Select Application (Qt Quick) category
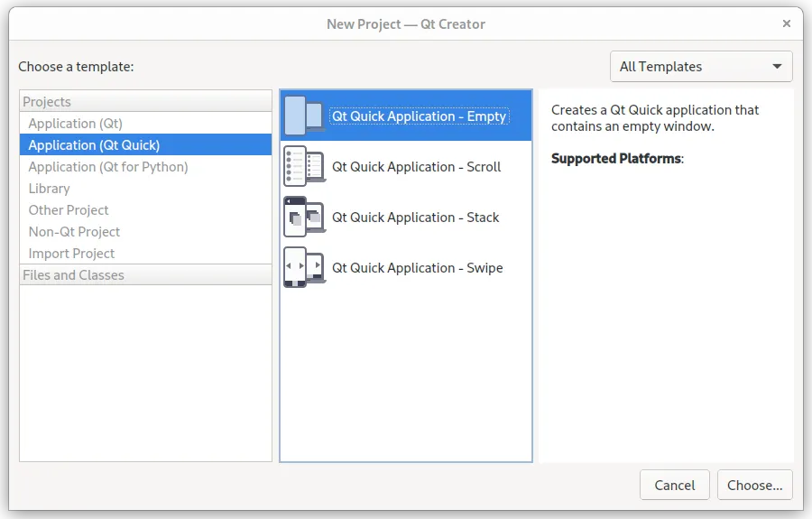Image resolution: width=812 pixels, height=519 pixels. (x=145, y=145)
